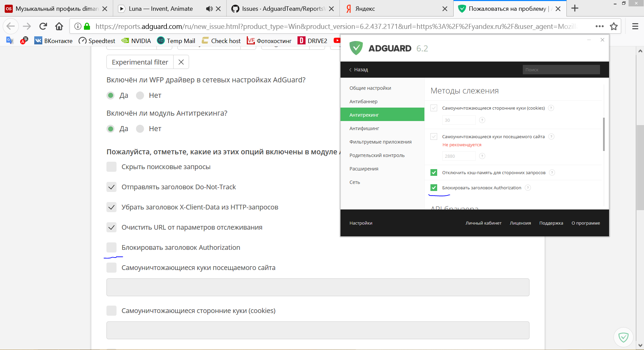Click the help icon beside Блокировать заголовок Authorization
The height and width of the screenshot is (350, 644).
coord(528,188)
